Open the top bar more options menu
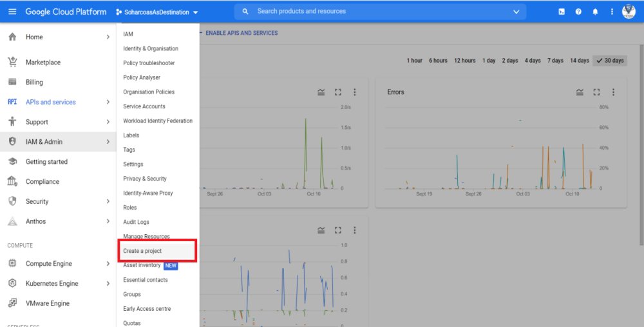This screenshot has height=327, width=644. pos(612,12)
